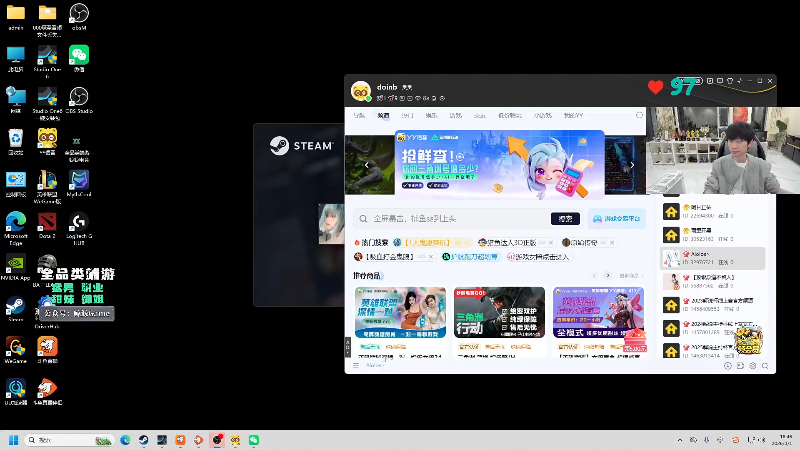This screenshot has width=800, height=450.
Task: Click the taskbar search box
Action: 69,440
